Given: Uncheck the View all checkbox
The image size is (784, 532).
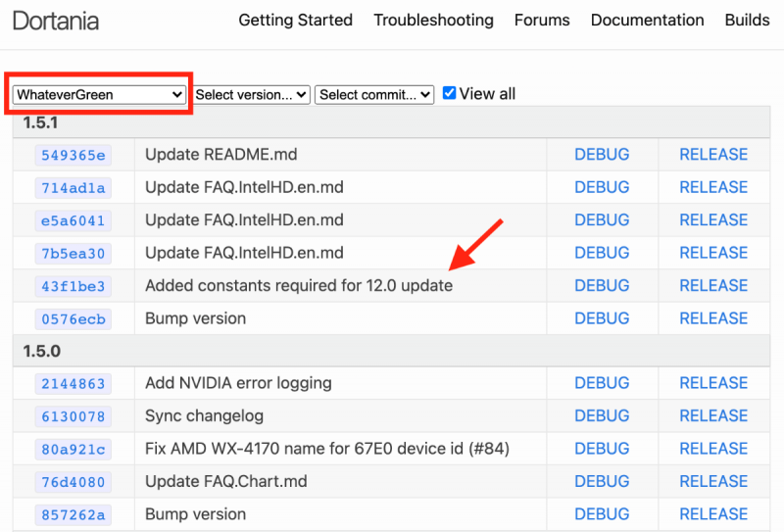Looking at the screenshot, I should (450, 93).
